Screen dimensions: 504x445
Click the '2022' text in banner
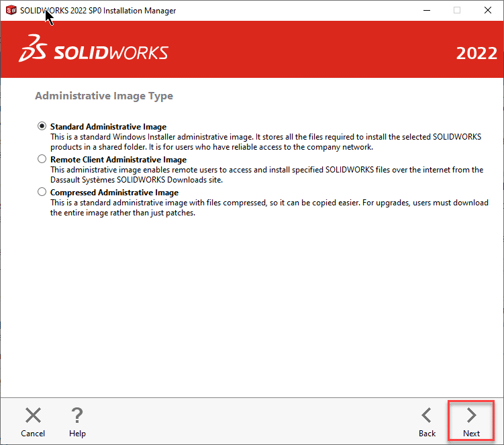(x=476, y=53)
